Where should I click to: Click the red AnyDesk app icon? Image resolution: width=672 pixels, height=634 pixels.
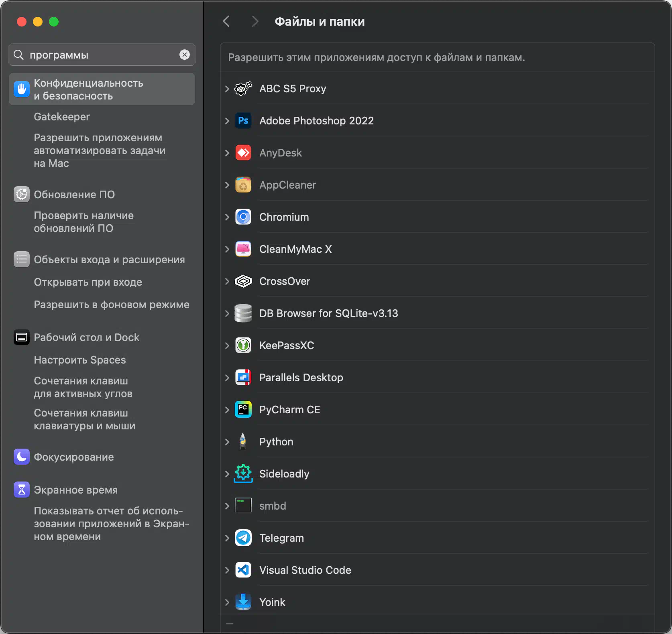point(243,152)
